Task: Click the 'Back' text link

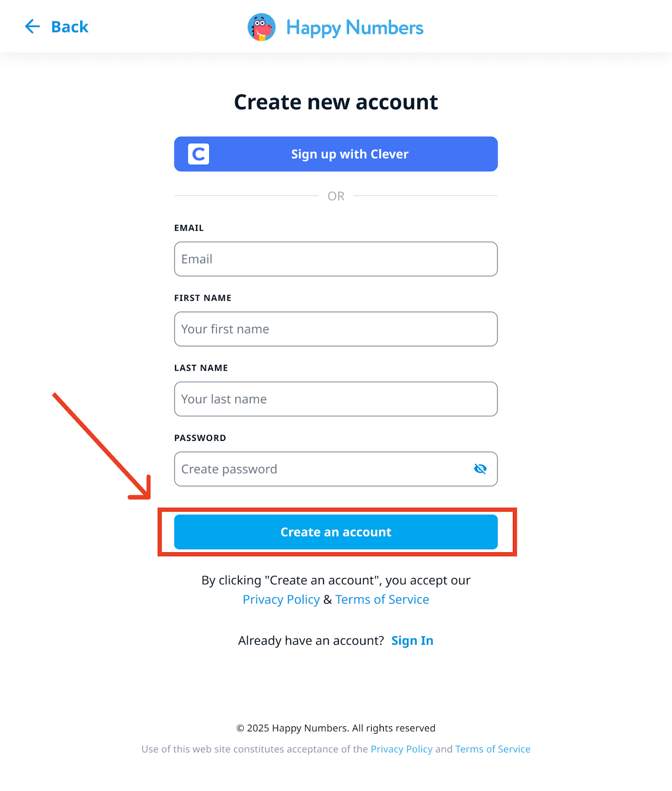Action: (x=70, y=27)
